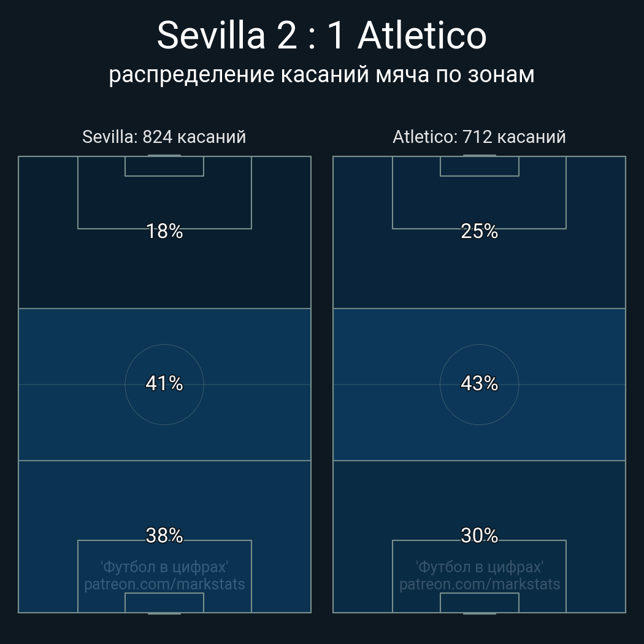Click the top goal marker on Sevilla pitch
Screen dimensions: 644x644
pos(164,156)
